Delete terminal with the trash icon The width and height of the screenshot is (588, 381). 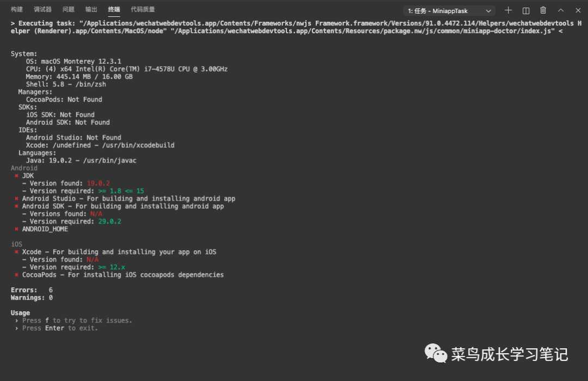click(543, 10)
